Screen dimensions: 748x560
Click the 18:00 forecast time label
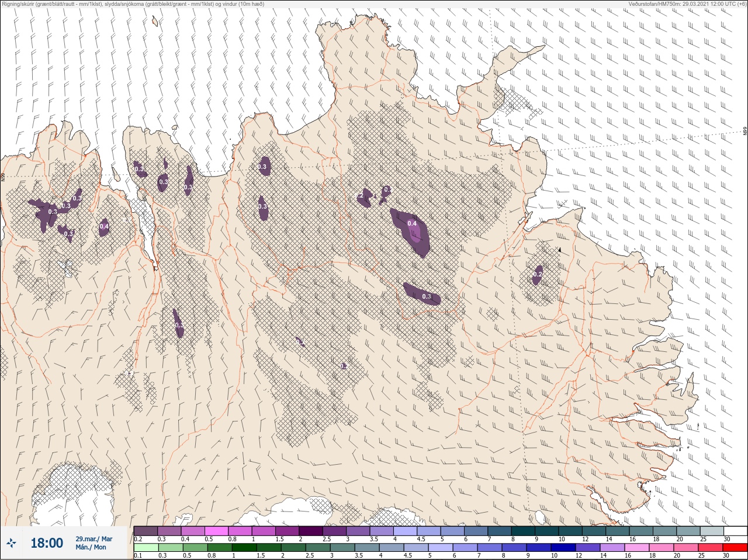click(x=47, y=543)
